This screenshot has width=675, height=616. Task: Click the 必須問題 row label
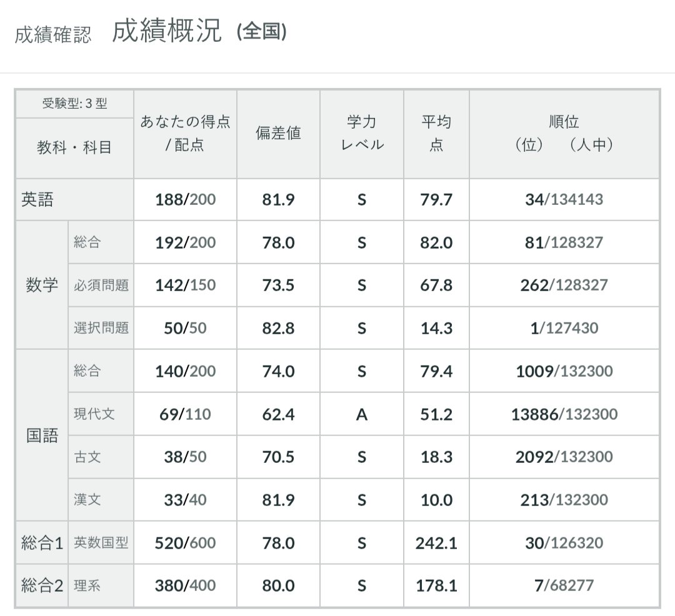(x=101, y=286)
